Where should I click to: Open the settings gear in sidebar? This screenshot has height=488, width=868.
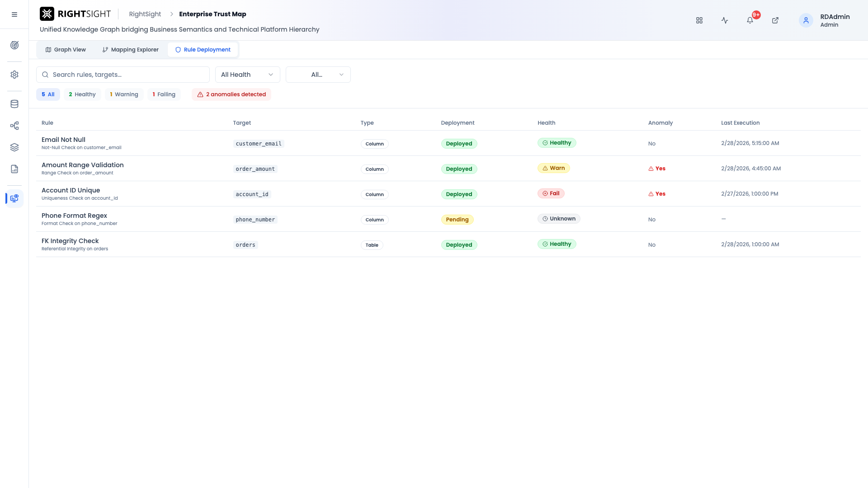[14, 75]
